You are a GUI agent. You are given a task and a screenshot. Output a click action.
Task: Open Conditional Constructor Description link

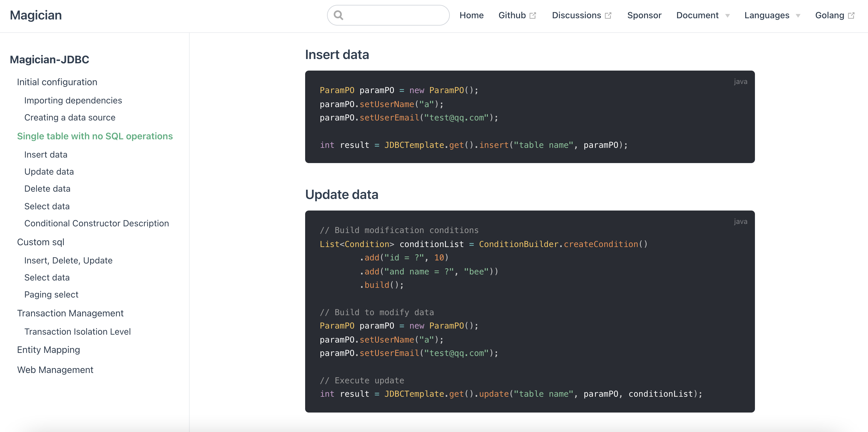coord(96,223)
